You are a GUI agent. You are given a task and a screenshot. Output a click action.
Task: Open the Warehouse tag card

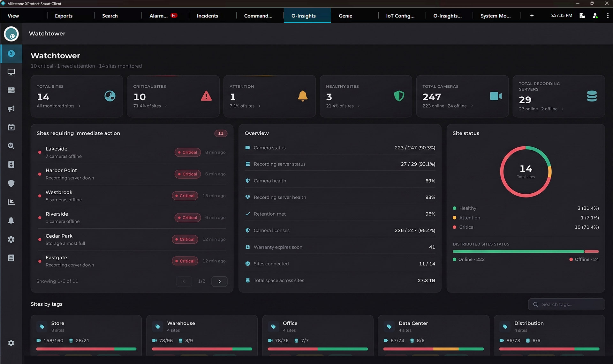click(x=202, y=335)
